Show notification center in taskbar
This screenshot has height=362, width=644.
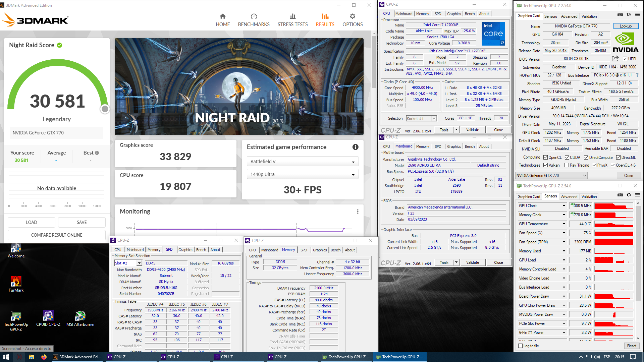633,357
